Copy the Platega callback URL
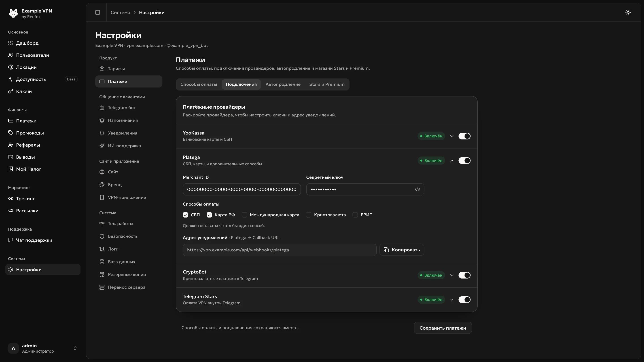 coord(402,250)
